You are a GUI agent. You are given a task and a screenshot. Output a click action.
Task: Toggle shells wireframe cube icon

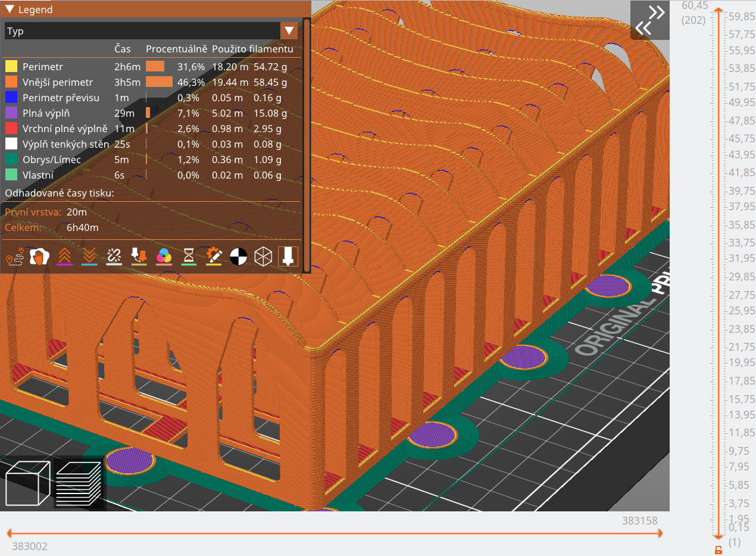pyautogui.click(x=263, y=256)
